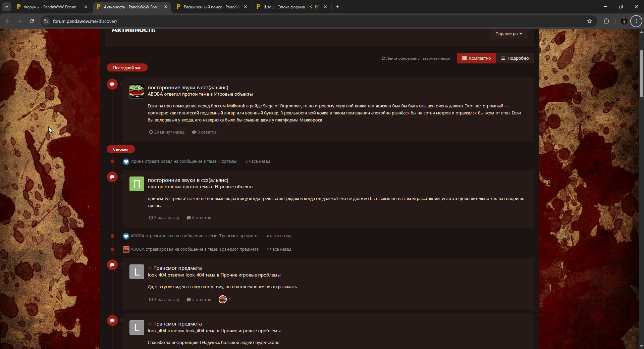Open the 39 минут назад timestamp link
644x349 pixels.
coord(167,132)
